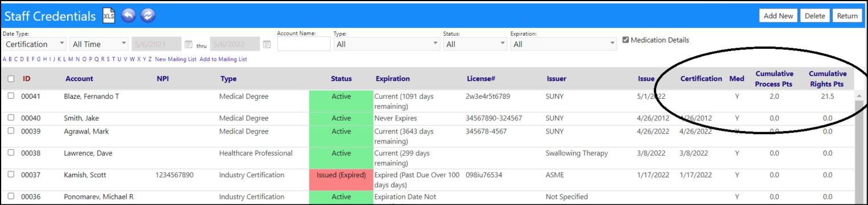This screenshot has height=205, width=868.
Task: Toggle the select-all checkbox in header
Action: tap(11, 79)
